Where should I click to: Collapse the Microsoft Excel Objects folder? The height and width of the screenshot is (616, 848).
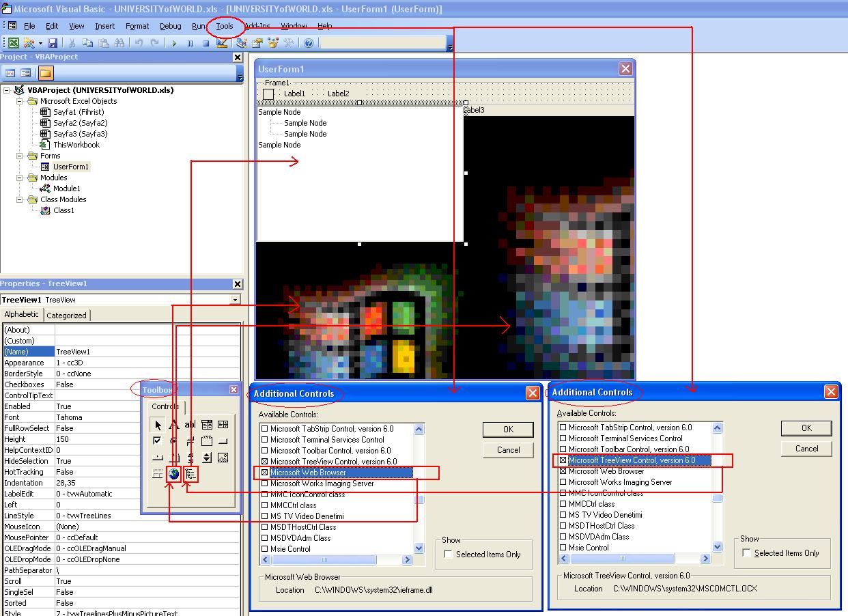coord(20,101)
